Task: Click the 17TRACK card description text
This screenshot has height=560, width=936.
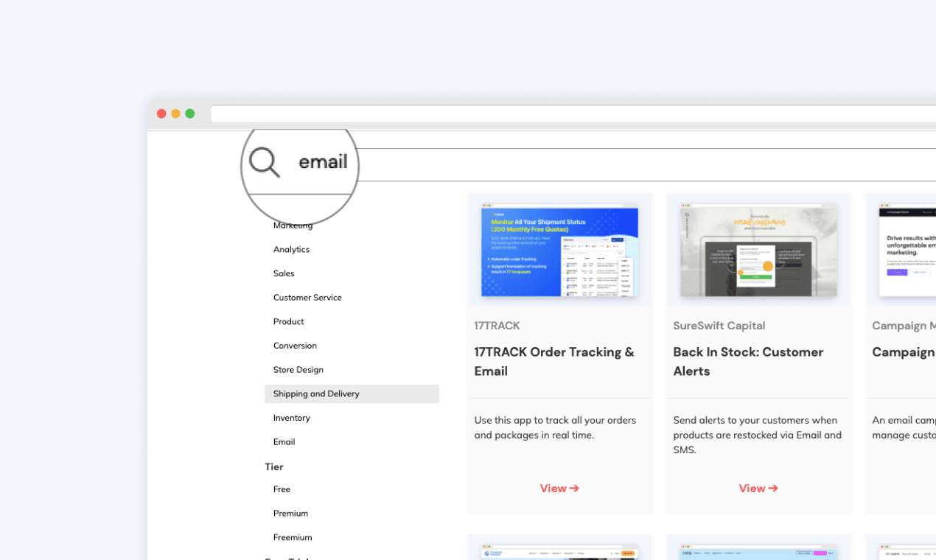Action: tap(555, 428)
